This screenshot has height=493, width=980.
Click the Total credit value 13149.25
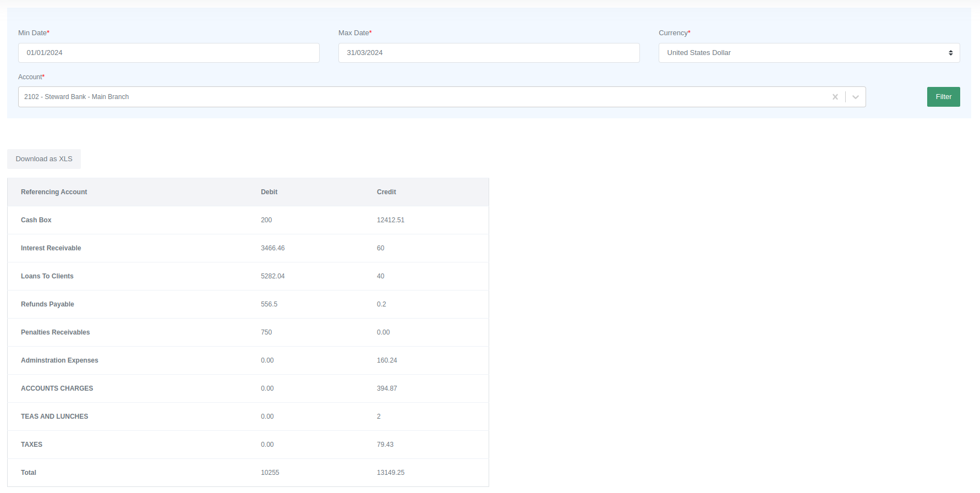[x=391, y=473]
